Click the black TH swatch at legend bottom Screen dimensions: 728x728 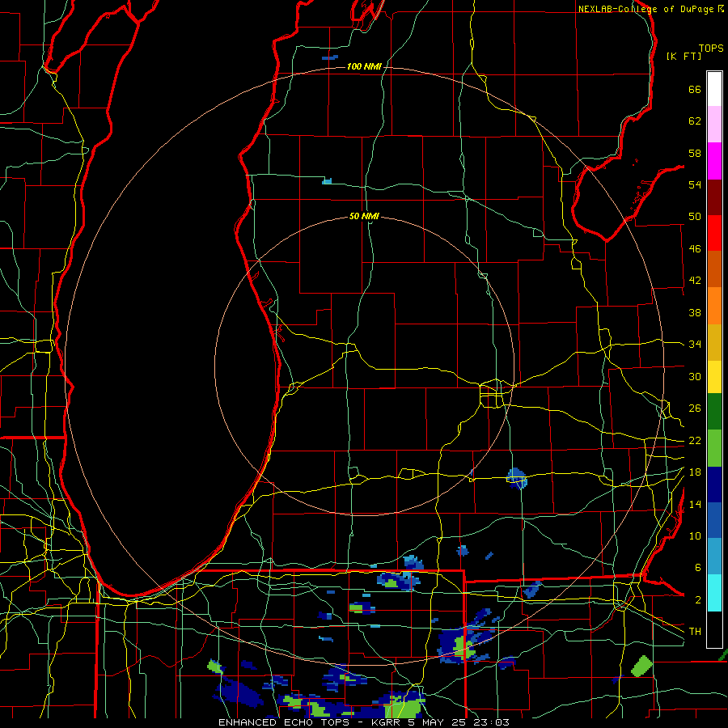click(714, 629)
